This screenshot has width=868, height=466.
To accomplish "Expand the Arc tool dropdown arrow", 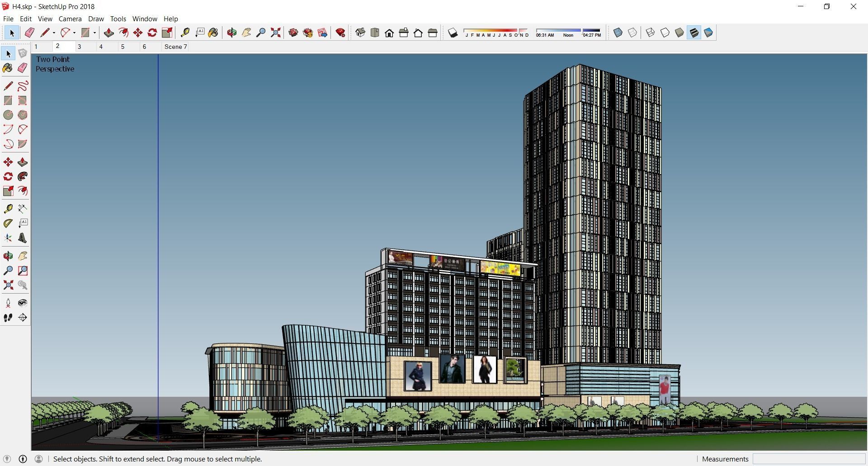I will tap(74, 33).
